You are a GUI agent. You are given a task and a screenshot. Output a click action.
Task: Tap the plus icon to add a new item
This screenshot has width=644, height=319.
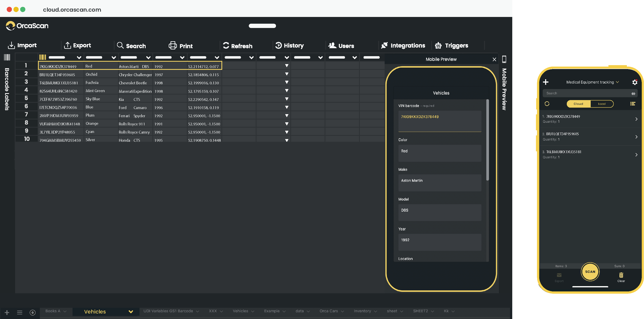tap(546, 82)
